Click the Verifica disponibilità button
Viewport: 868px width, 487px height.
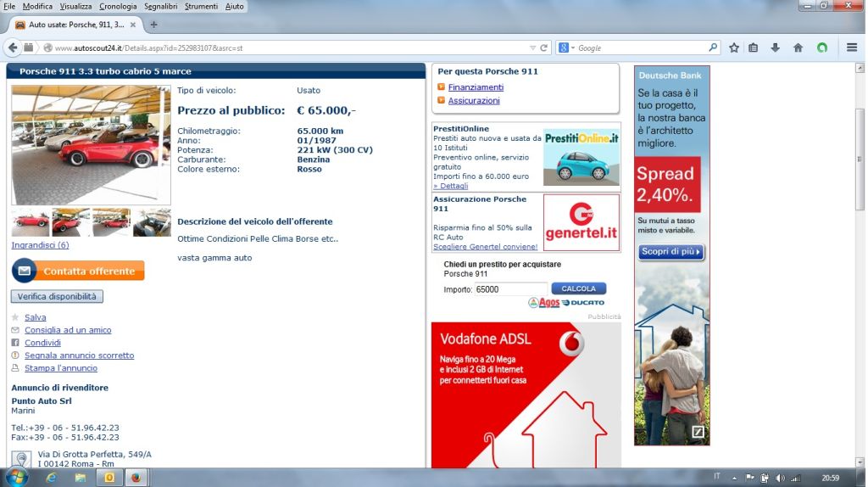pyautogui.click(x=57, y=296)
